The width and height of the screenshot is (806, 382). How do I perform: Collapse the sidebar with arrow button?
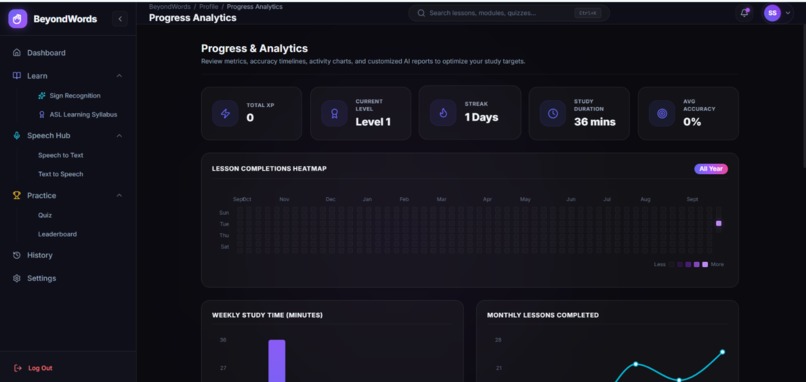[120, 19]
